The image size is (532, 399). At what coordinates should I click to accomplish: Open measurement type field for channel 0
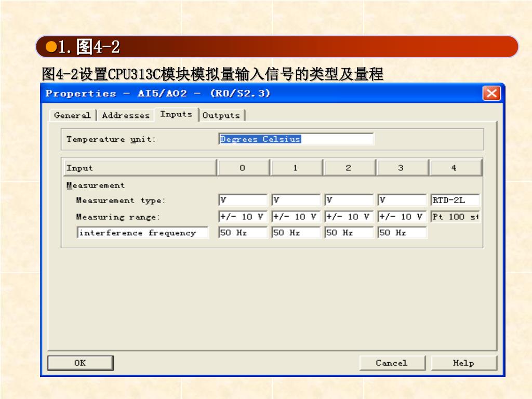pos(243,200)
